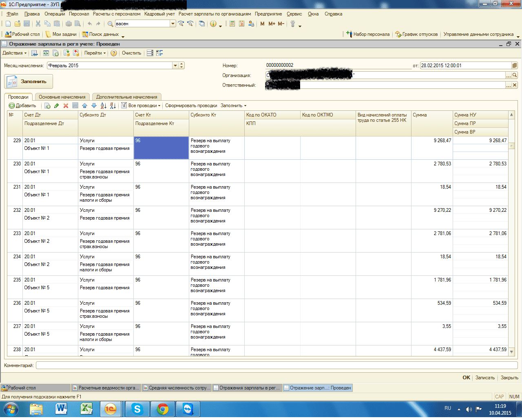522x420 pixels.
Task: Click the vertical scrollbar down arrow in table
Action: (512, 352)
